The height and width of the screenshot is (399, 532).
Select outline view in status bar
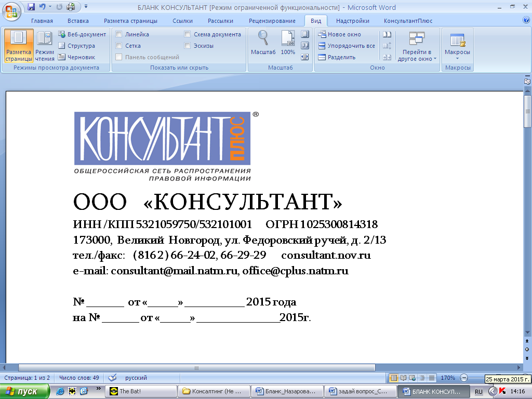[422, 378]
